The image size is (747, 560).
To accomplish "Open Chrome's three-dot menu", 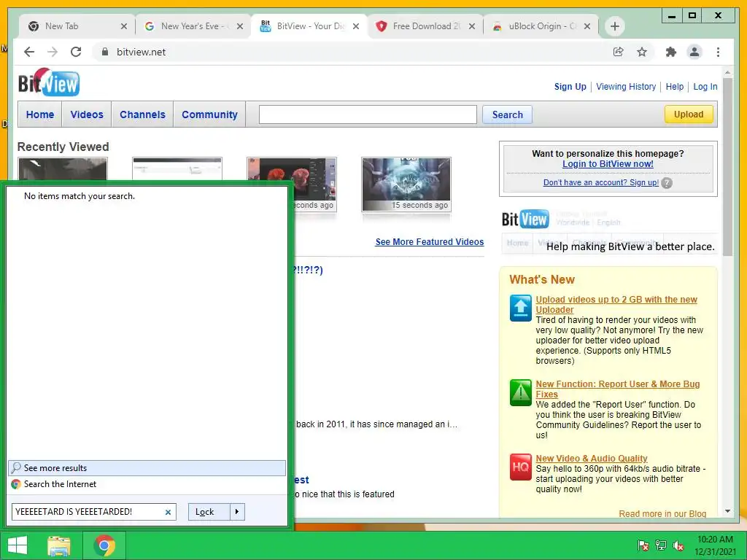I will click(x=718, y=52).
